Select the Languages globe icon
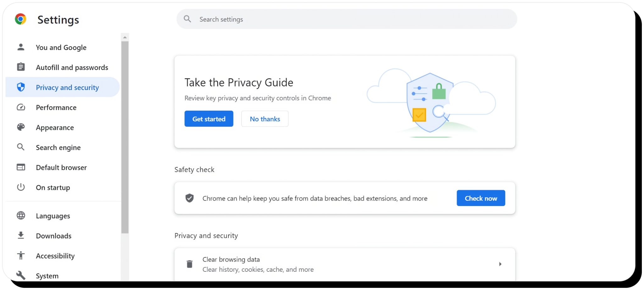644x290 pixels. click(20, 215)
